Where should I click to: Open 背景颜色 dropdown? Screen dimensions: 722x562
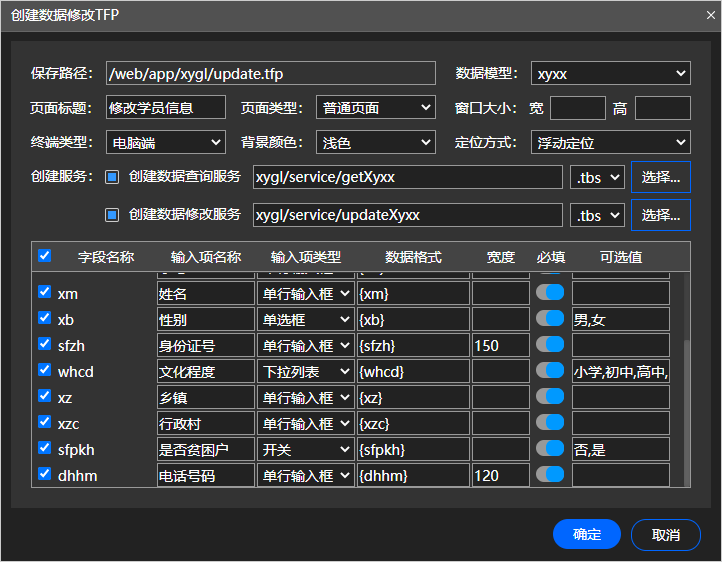[375, 143]
